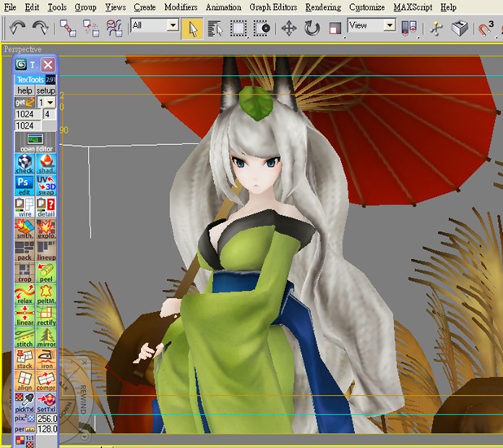This screenshot has height=448, width=503.
Task: Select the Scale tool
Action: point(335,29)
